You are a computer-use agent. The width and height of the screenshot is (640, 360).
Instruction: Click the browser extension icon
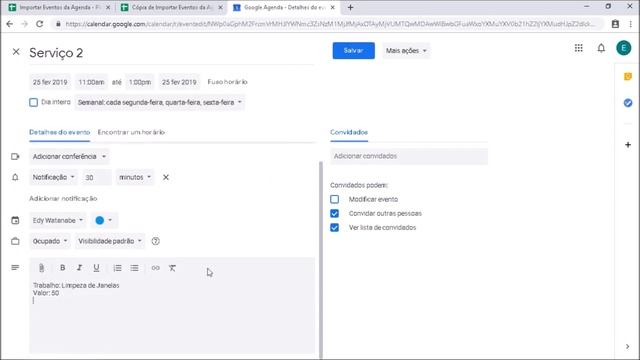point(615,24)
